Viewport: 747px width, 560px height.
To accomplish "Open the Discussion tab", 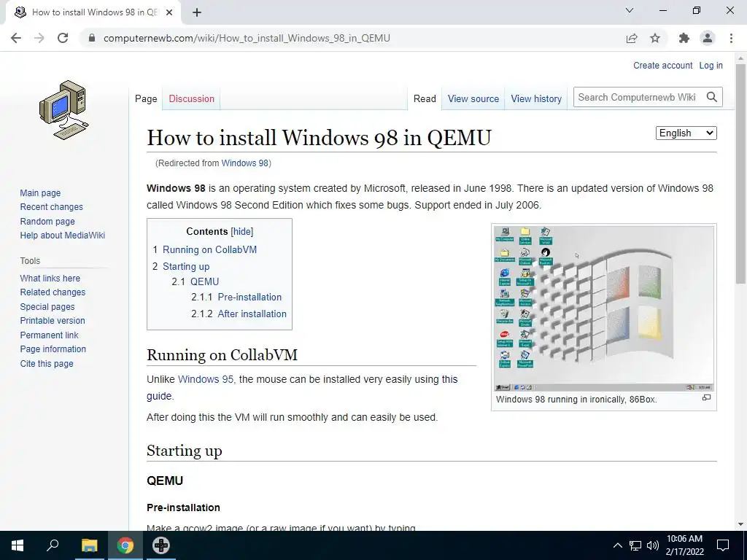I will [x=192, y=98].
